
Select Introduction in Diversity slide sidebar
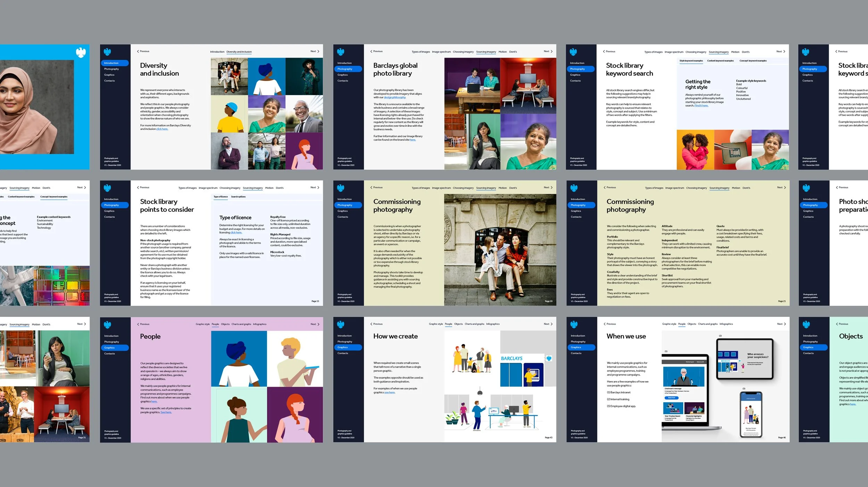tap(111, 63)
